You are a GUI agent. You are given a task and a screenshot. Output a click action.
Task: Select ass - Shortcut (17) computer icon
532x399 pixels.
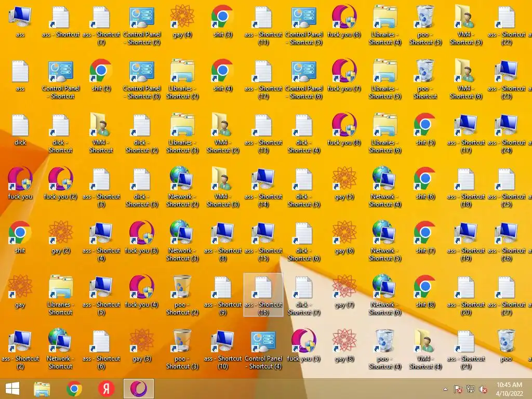click(x=466, y=133)
